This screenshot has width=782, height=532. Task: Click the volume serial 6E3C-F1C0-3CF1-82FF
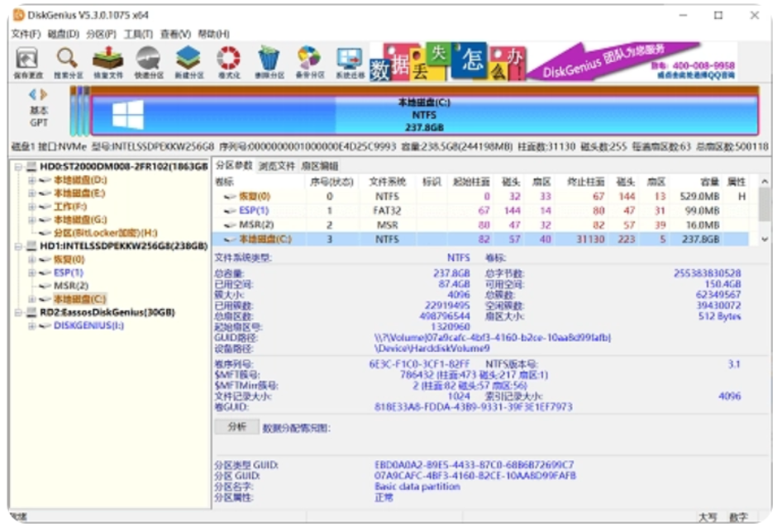click(x=419, y=364)
